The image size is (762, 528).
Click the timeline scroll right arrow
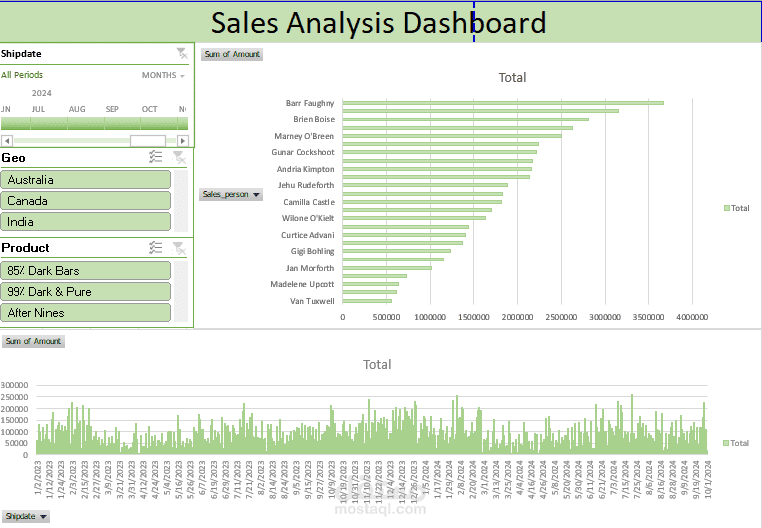tap(183, 141)
